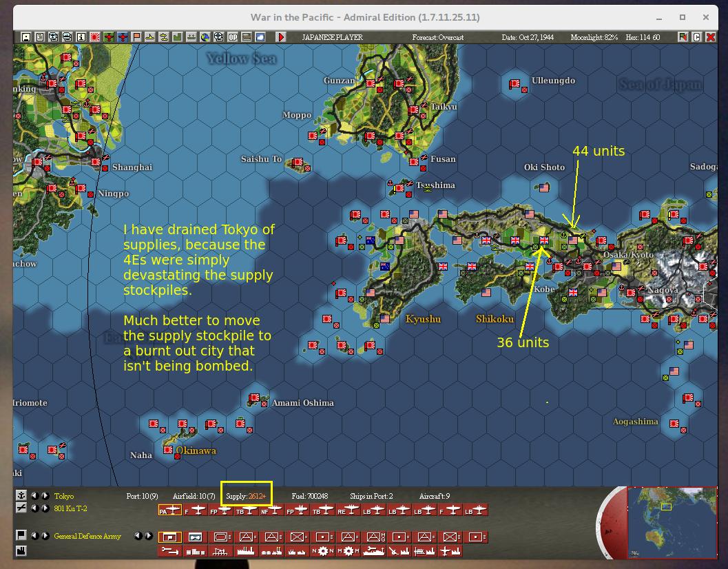Image resolution: width=728 pixels, height=569 pixels.
Task: Click the Aogashima base flag marker
Action: [674, 424]
